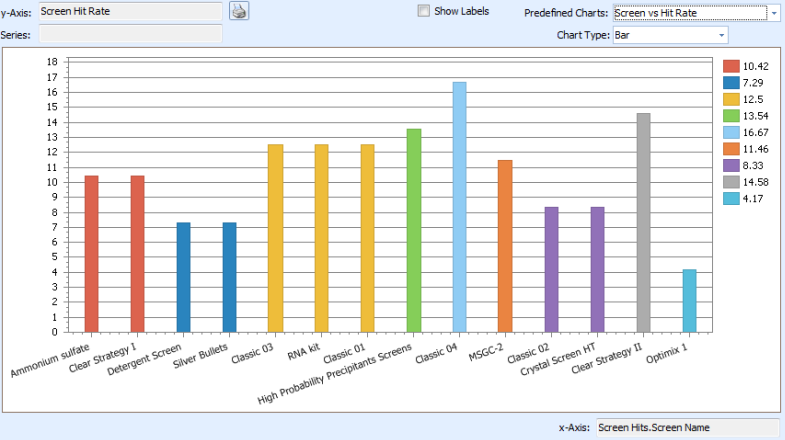The image size is (785, 440).
Task: Click the cyan 4.17 legend swatch
Action: click(x=731, y=198)
